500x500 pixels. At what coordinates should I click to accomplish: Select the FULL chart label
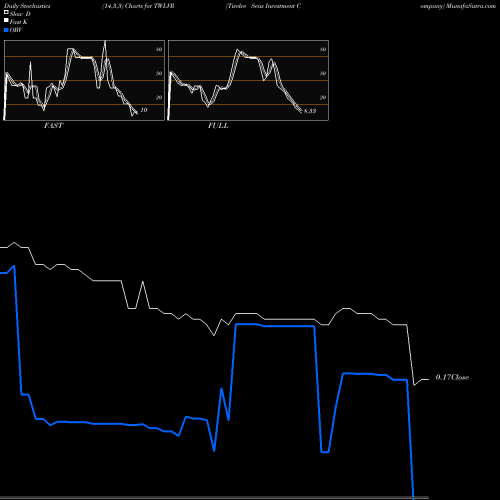(x=218, y=126)
